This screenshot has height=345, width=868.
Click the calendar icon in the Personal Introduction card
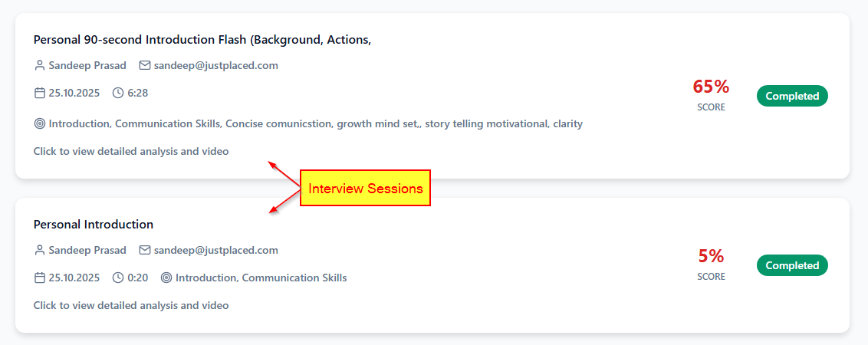tap(40, 278)
